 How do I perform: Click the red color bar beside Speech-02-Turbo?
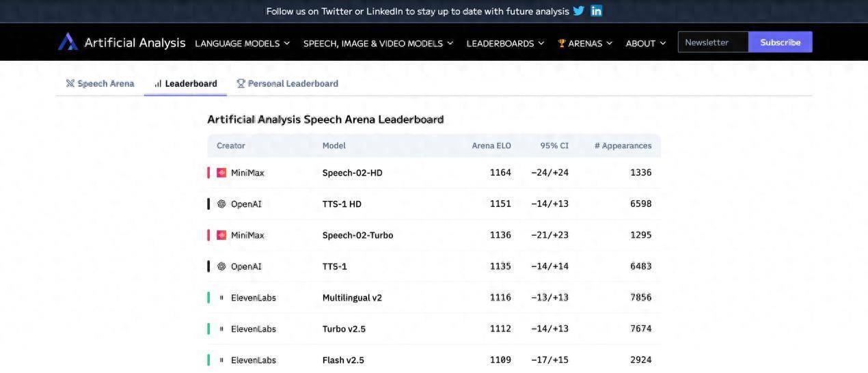click(x=208, y=235)
